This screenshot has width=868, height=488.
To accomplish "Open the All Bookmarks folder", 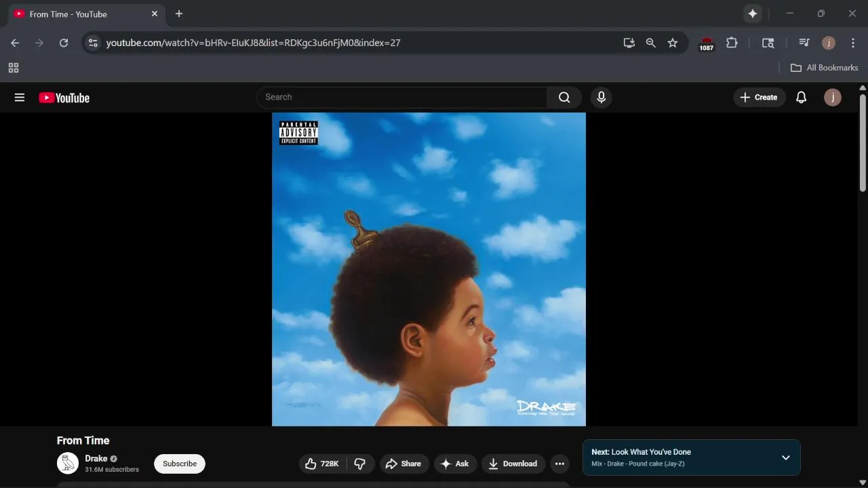I will tap(825, 68).
